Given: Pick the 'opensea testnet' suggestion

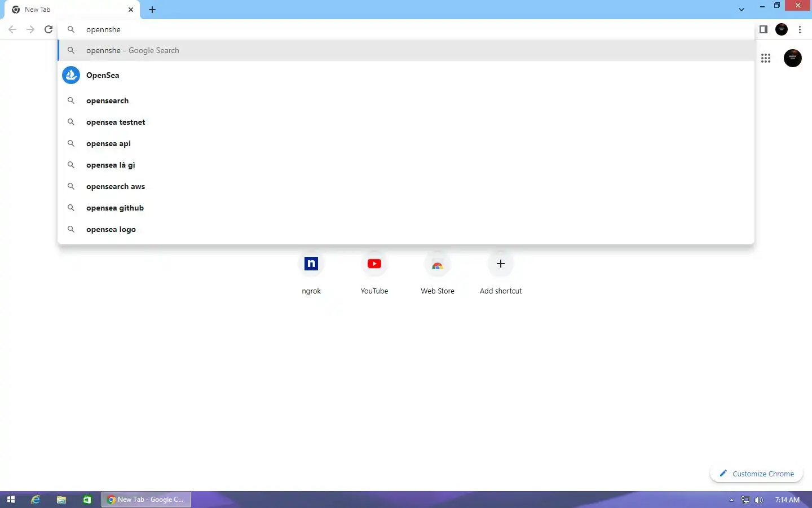Looking at the screenshot, I should point(406,122).
